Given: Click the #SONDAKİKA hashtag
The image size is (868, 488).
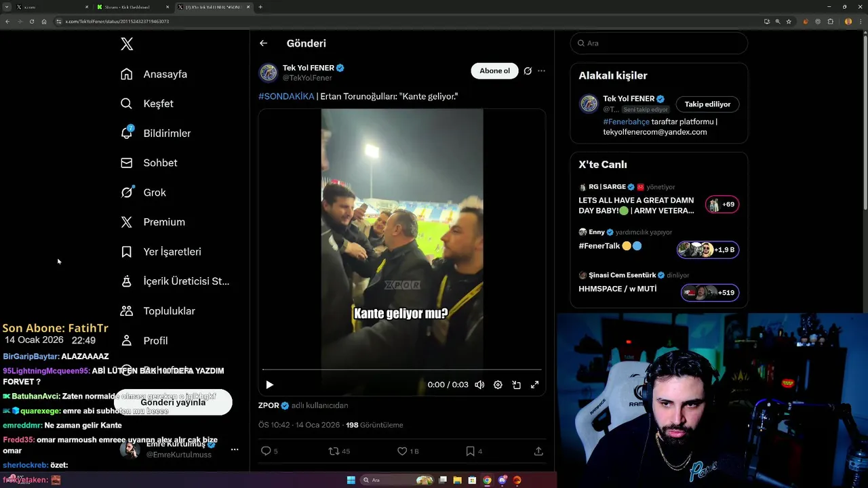Looking at the screenshot, I should [286, 96].
